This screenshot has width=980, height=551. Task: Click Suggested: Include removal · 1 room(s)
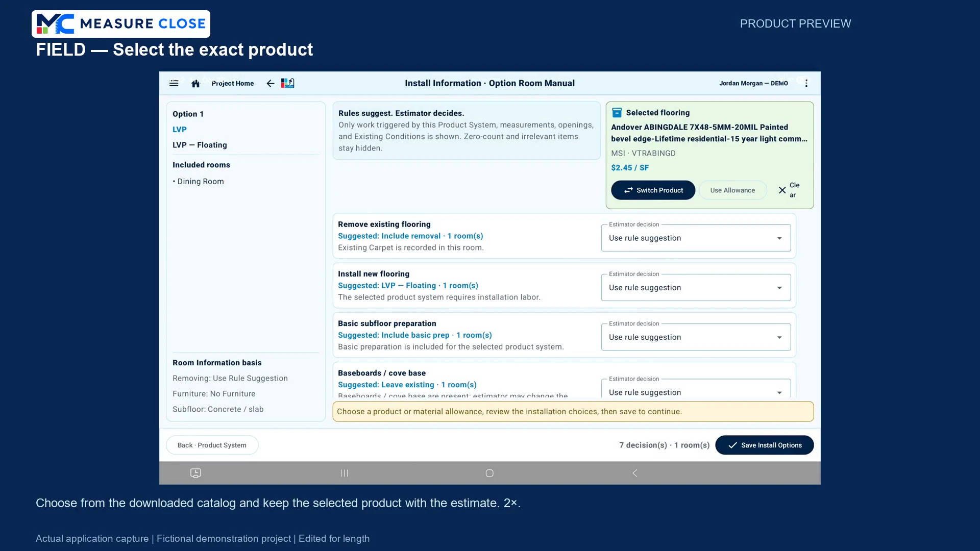pyautogui.click(x=410, y=236)
